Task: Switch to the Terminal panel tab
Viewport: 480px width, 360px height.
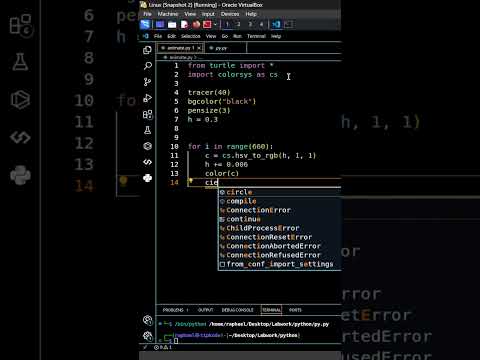Action: click(x=271, y=310)
